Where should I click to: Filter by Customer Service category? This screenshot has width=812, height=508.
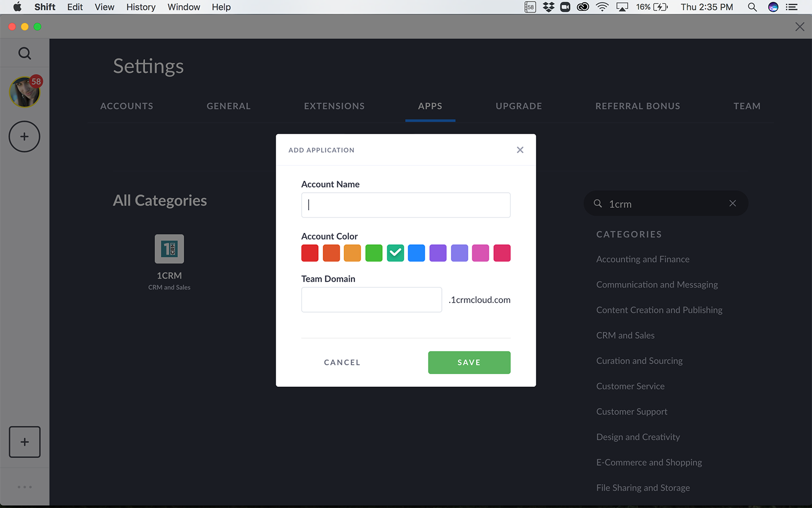630,386
